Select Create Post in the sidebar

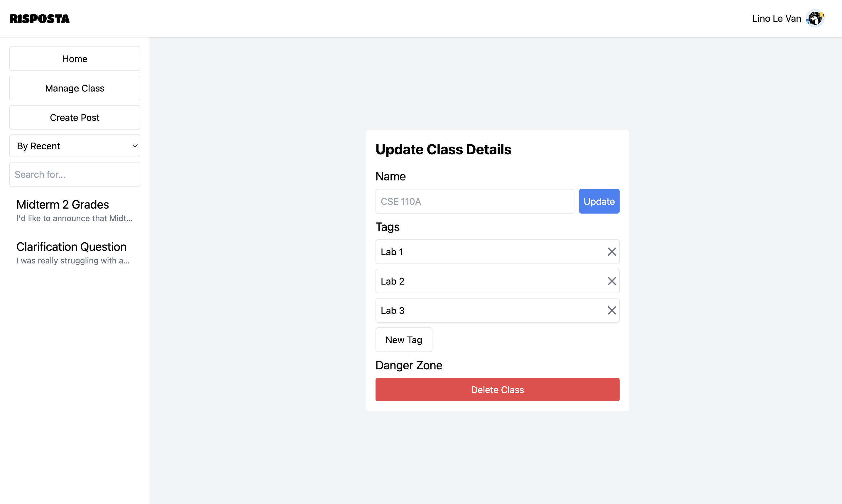75,118
